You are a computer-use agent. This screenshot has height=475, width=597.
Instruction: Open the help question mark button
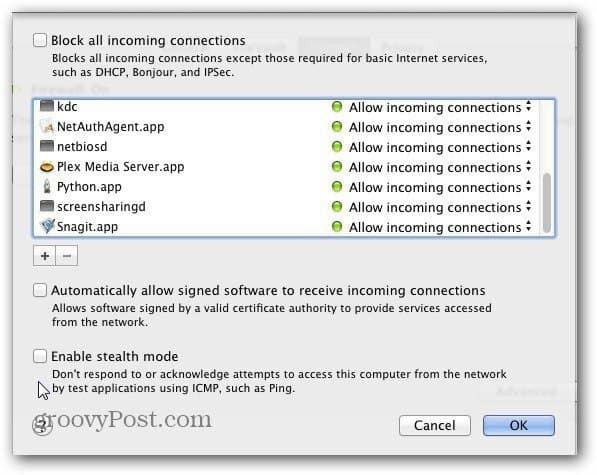(x=42, y=426)
